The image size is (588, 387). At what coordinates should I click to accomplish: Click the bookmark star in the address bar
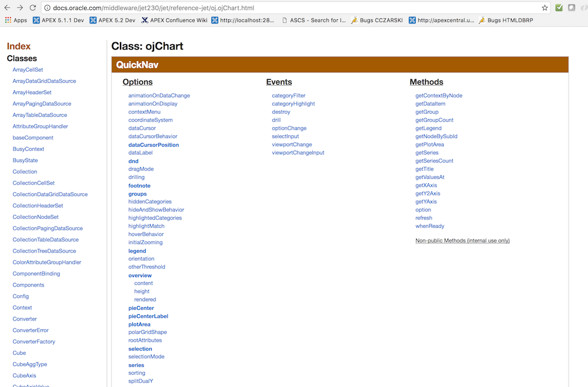pos(545,8)
